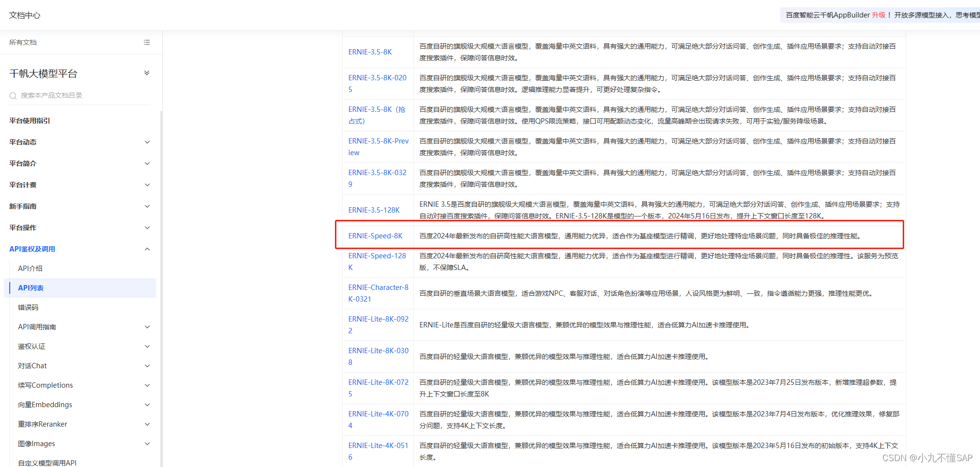Expand the 对话Chat chevron
The image size is (980, 467).
tap(147, 366)
